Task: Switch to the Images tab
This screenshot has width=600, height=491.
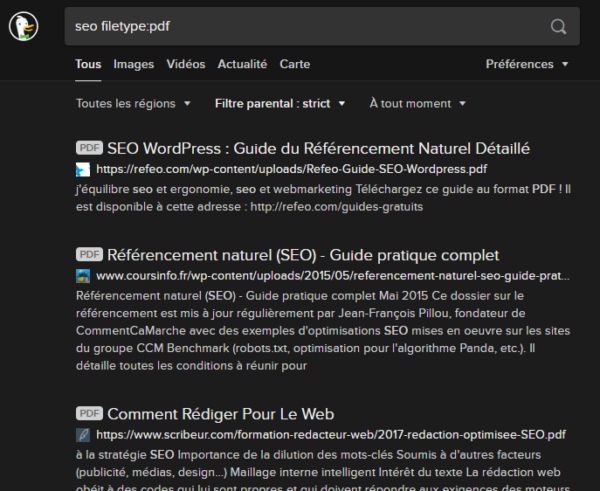Action: pos(134,64)
